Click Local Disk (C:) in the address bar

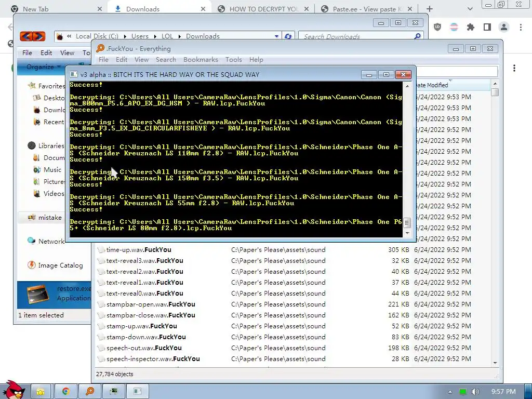(97, 36)
